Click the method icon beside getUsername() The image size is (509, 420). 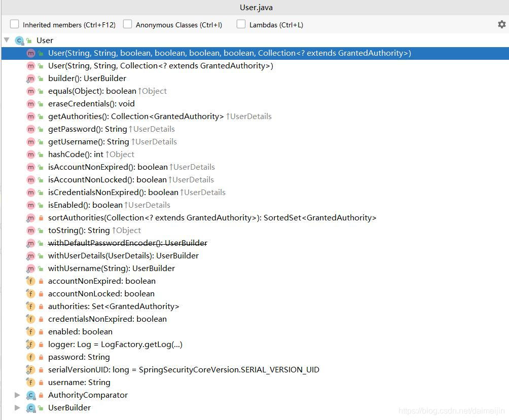tap(30, 142)
